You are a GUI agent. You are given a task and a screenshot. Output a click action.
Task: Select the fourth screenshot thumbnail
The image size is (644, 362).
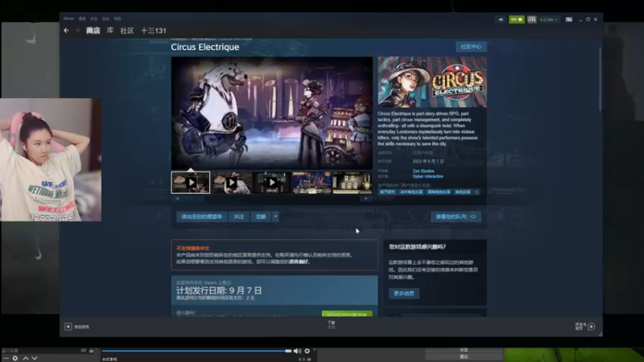(312, 183)
